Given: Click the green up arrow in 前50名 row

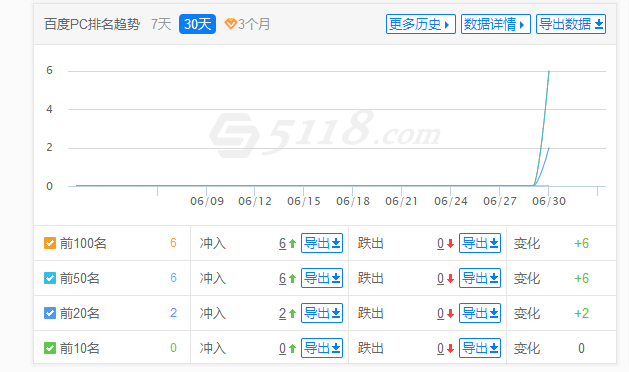Looking at the screenshot, I should (x=292, y=278).
